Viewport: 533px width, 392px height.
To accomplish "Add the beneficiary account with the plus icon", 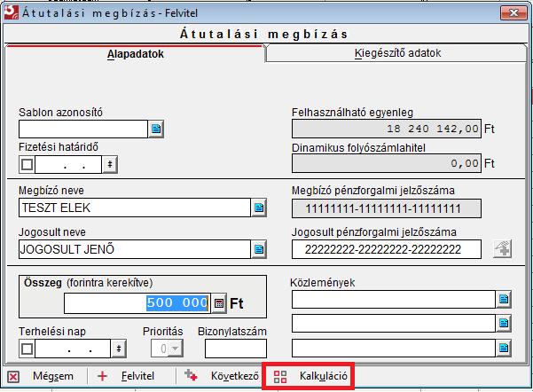I will [503, 248].
